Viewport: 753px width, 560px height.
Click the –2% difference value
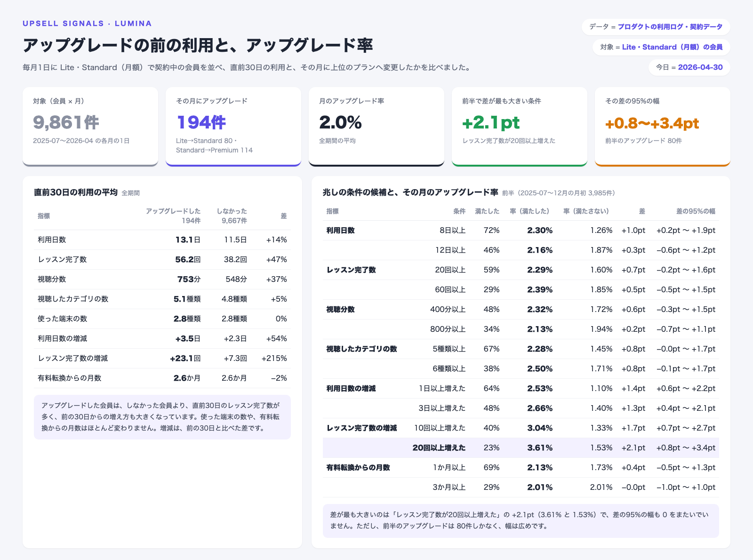click(x=279, y=378)
